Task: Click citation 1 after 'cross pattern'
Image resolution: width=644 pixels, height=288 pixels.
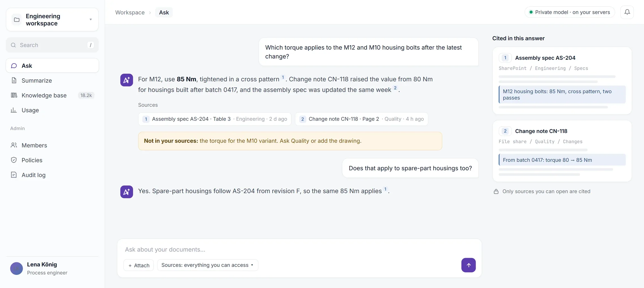Action: (x=283, y=77)
